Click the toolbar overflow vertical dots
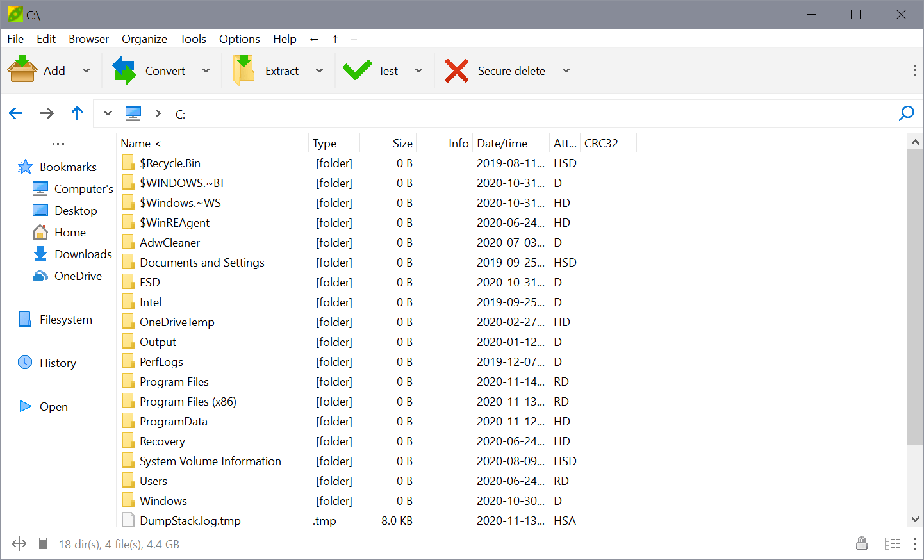This screenshot has width=924, height=560. (915, 70)
